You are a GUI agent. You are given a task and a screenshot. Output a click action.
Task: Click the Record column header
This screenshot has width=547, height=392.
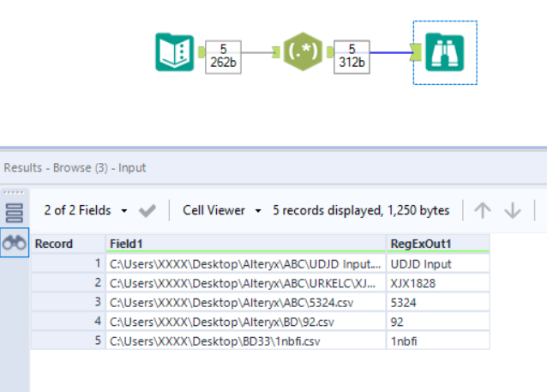(68, 244)
